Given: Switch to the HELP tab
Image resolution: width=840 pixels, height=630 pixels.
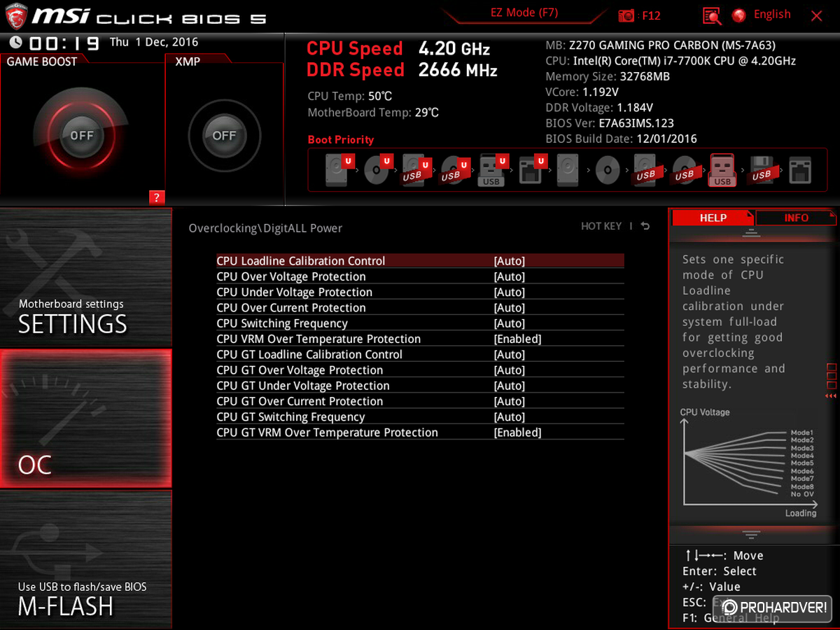Looking at the screenshot, I should 713,218.
